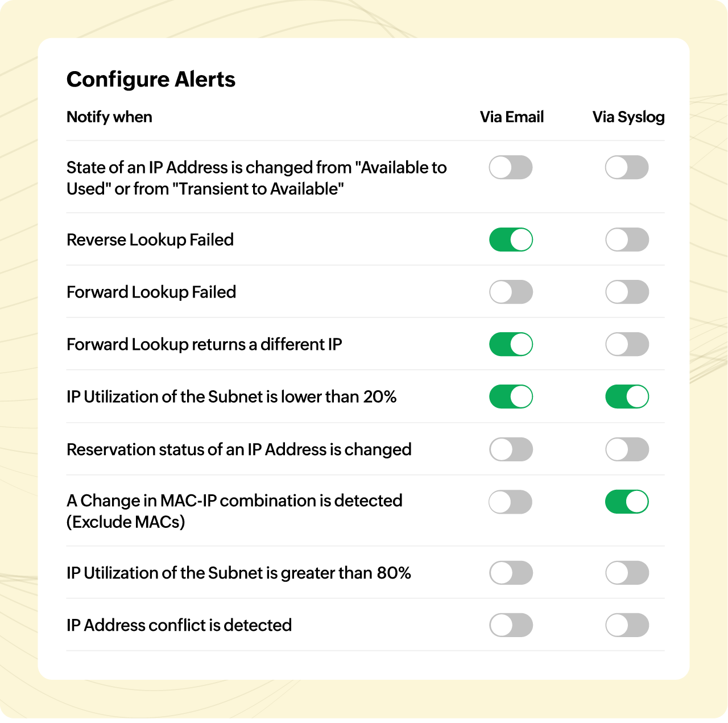Enable email for MAC-IP combination change
728x723 pixels.
tap(511, 502)
